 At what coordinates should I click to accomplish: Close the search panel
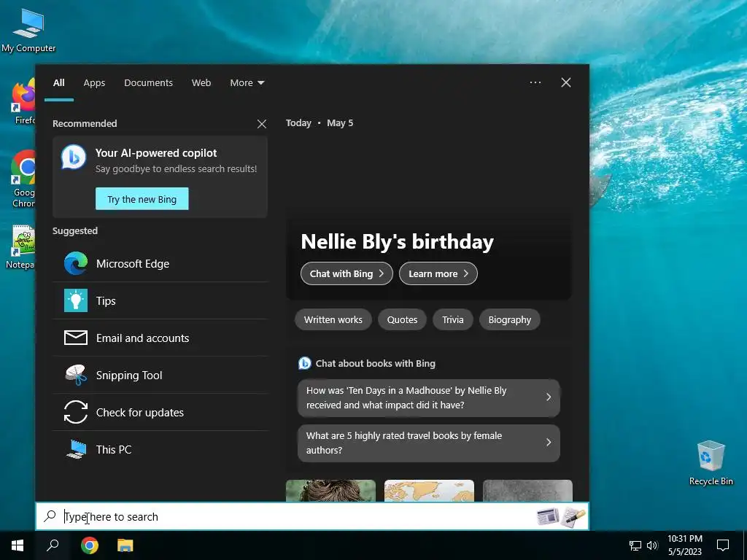(566, 82)
